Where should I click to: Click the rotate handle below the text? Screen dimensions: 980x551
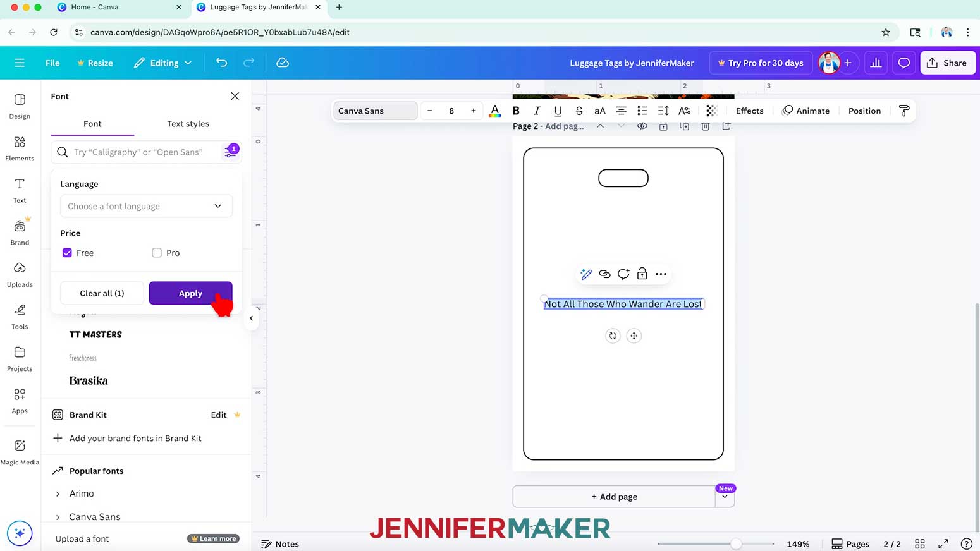(613, 336)
